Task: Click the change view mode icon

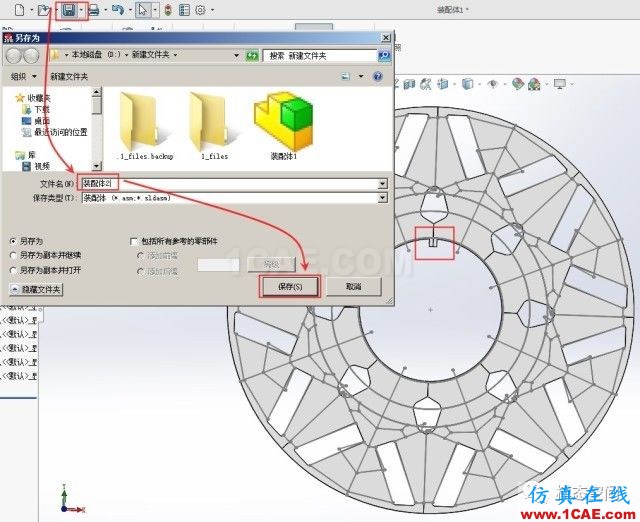Action: coord(345,76)
